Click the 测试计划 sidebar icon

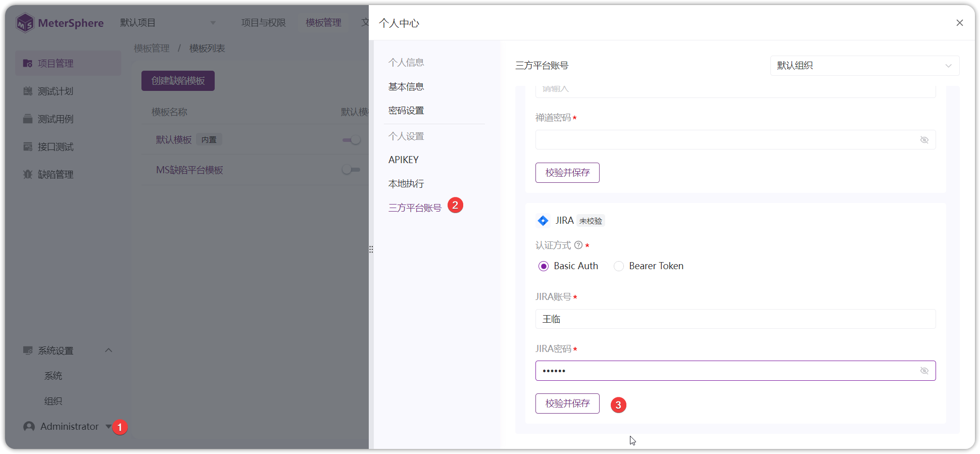click(x=28, y=91)
